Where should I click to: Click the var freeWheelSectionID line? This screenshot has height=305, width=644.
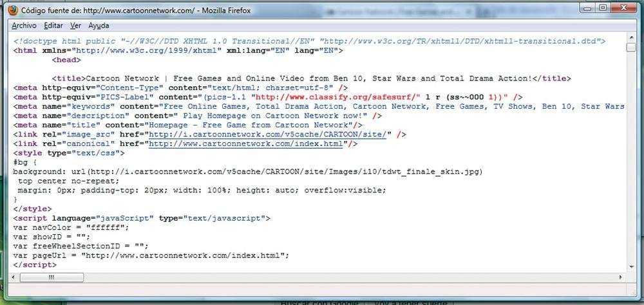pyautogui.click(x=80, y=246)
